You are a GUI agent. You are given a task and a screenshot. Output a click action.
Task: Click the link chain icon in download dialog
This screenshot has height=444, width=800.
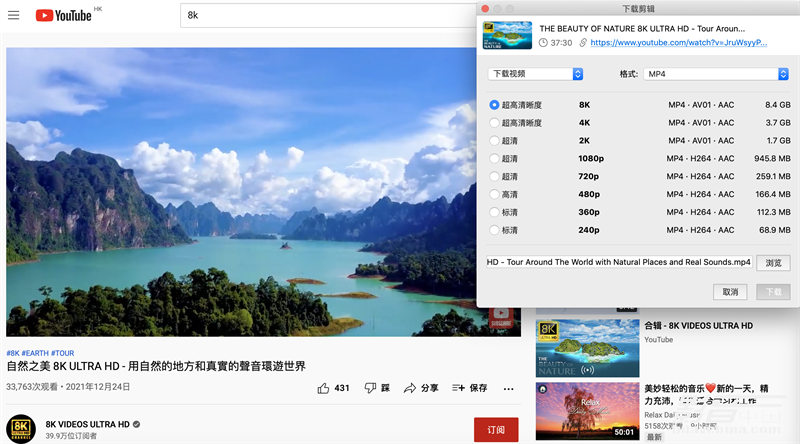[x=583, y=43]
